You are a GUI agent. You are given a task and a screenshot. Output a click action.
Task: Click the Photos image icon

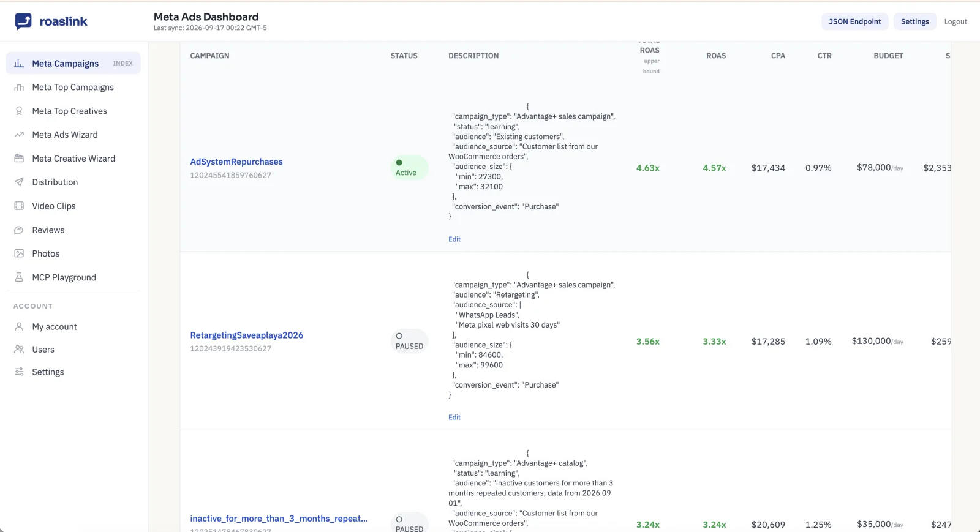[x=19, y=253]
